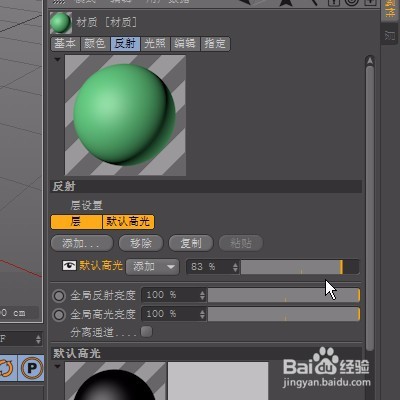
Task: Click the 移除 button
Action: pos(141,243)
